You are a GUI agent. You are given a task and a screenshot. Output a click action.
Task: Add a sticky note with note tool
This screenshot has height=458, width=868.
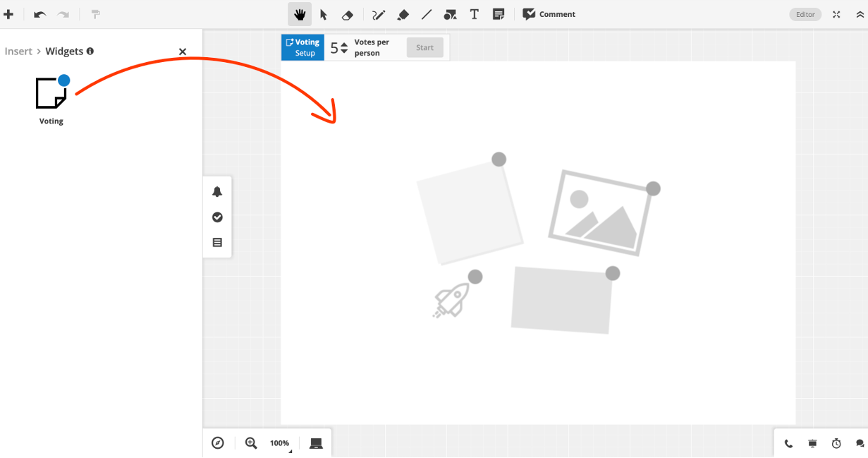(499, 14)
